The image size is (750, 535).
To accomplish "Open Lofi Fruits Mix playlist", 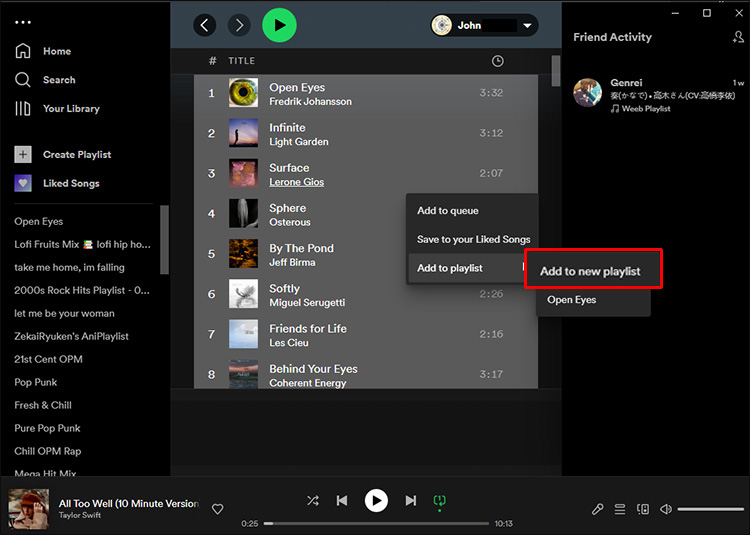I will (82, 244).
